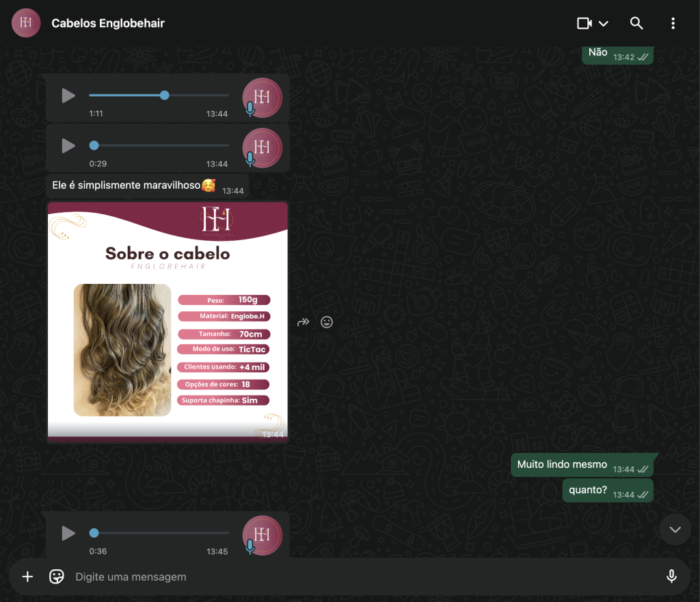Play the 0:36 voice message
This screenshot has height=602, width=700.
click(x=68, y=533)
